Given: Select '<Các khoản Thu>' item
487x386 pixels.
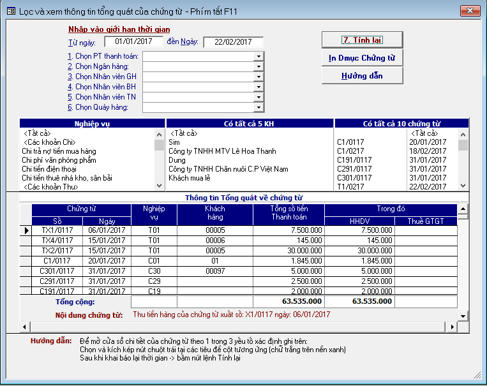Looking at the screenshot, I should (x=51, y=187).
